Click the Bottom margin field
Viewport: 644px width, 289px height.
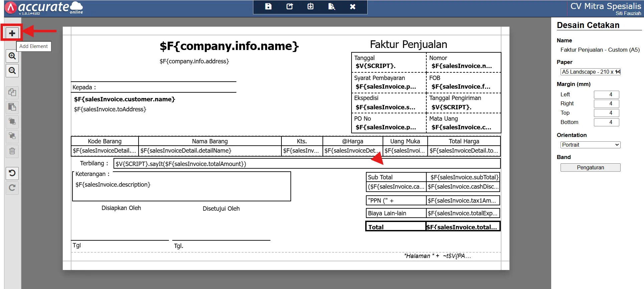[x=606, y=122]
